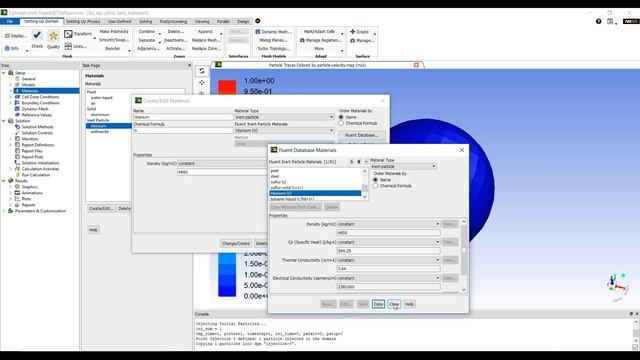Viewport: 640px width, 360px height.
Task: Select Name radio in Fluent Database Materials
Action: pyautogui.click(x=376, y=180)
